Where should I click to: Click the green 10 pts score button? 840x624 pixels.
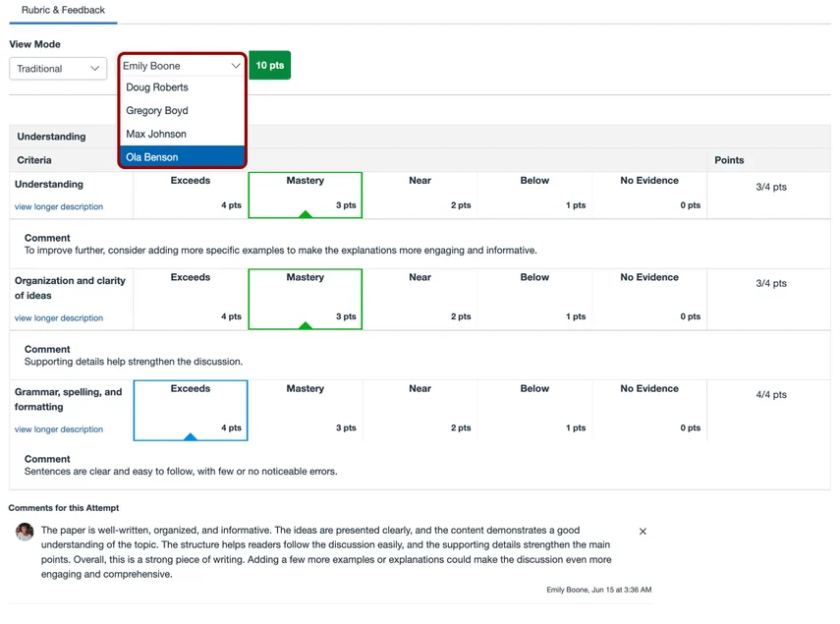click(270, 65)
